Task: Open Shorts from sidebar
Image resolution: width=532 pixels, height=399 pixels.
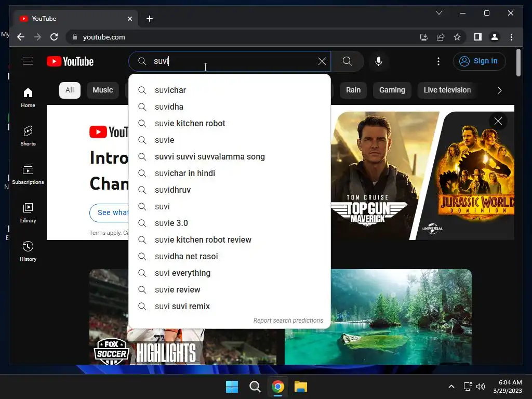Action: (x=28, y=136)
